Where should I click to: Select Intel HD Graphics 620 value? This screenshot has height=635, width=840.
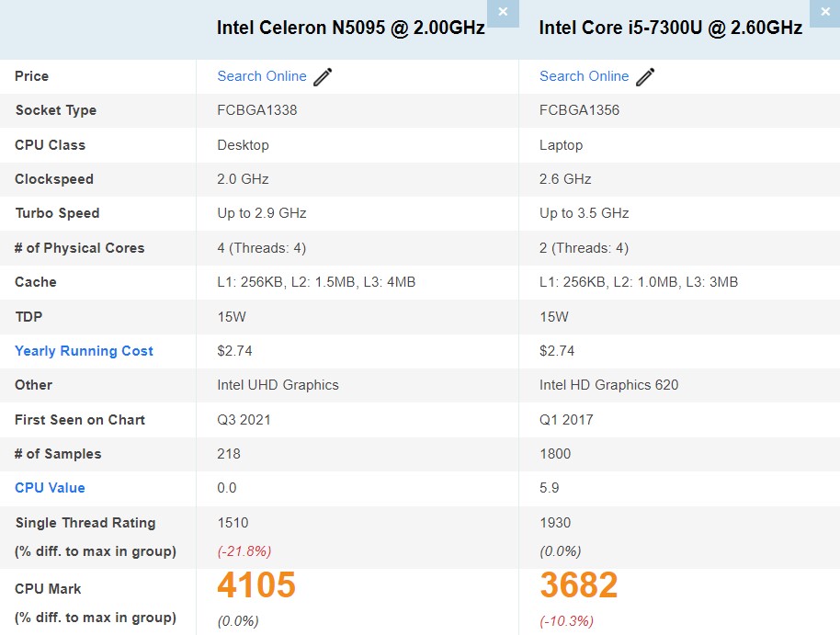(609, 385)
